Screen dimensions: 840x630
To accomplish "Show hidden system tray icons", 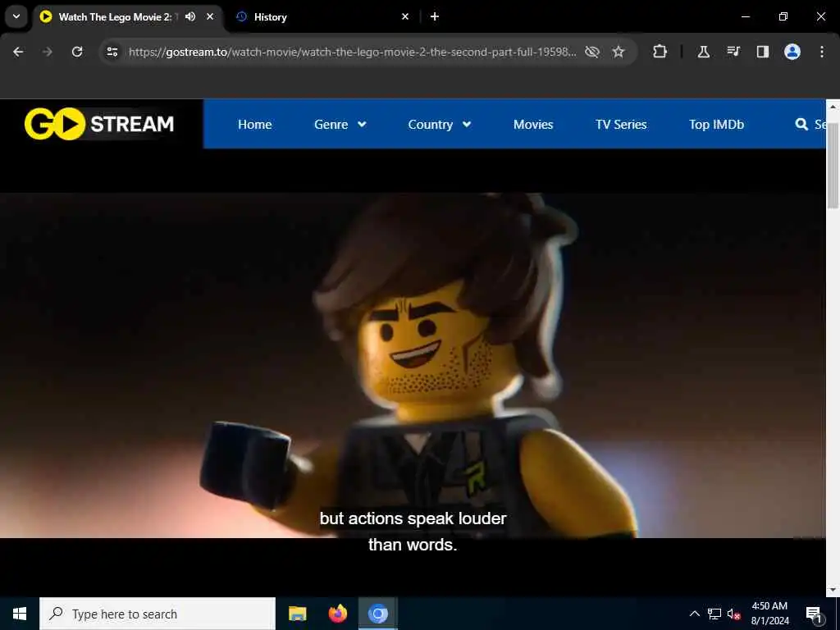I will tap(694, 614).
